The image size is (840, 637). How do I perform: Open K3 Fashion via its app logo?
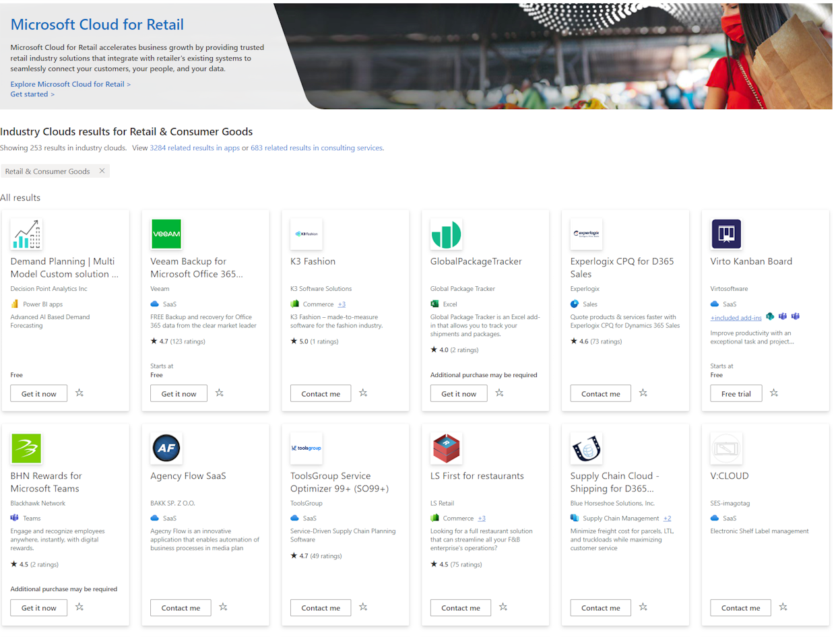point(306,234)
